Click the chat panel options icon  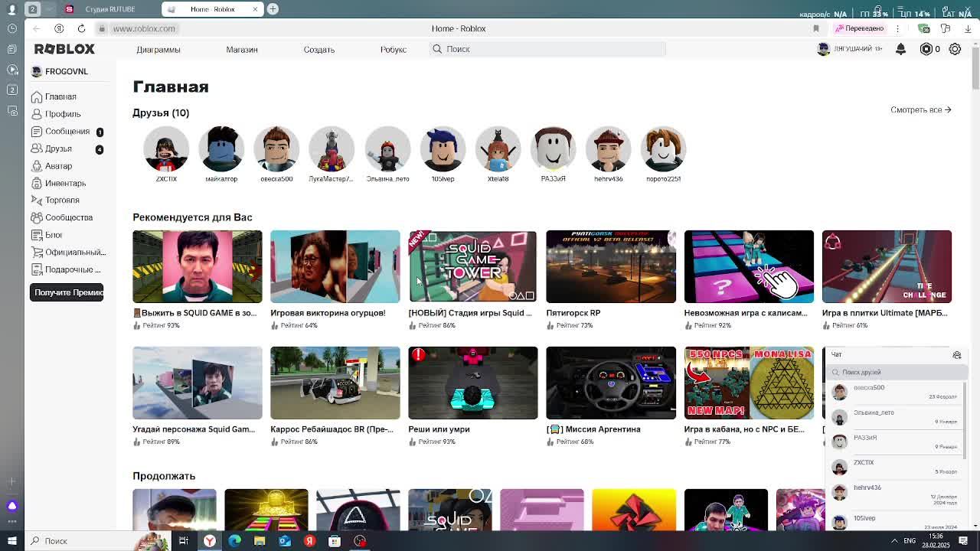click(957, 355)
